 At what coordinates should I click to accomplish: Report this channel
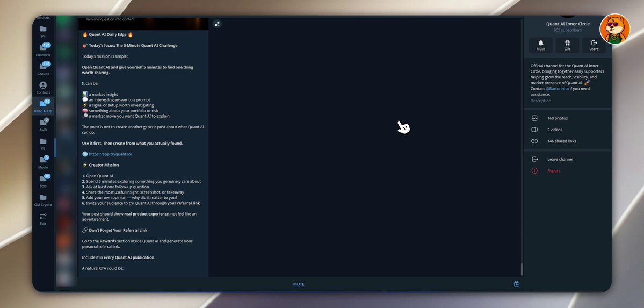tap(567, 170)
